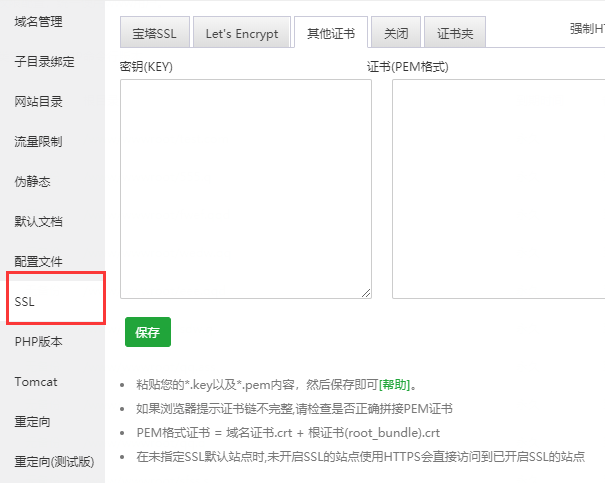The image size is (605, 483).
Task: Select 网站目录 from the left menu
Action: point(38,101)
